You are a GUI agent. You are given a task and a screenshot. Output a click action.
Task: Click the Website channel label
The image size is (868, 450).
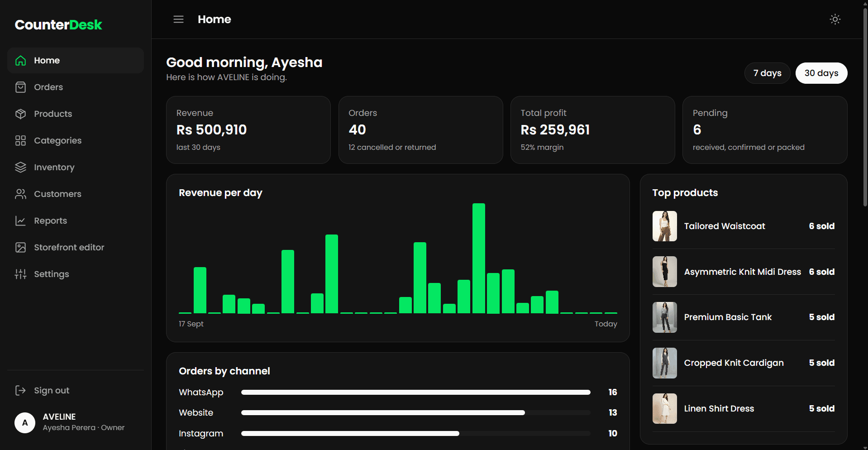click(x=196, y=413)
